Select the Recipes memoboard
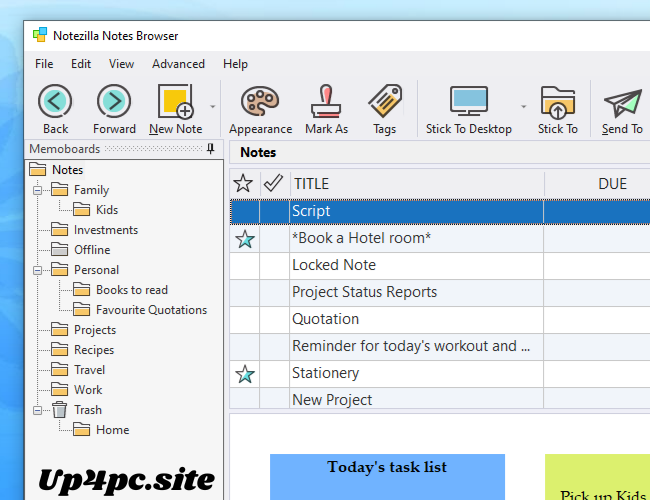Image resolution: width=650 pixels, height=500 pixels. point(94,350)
